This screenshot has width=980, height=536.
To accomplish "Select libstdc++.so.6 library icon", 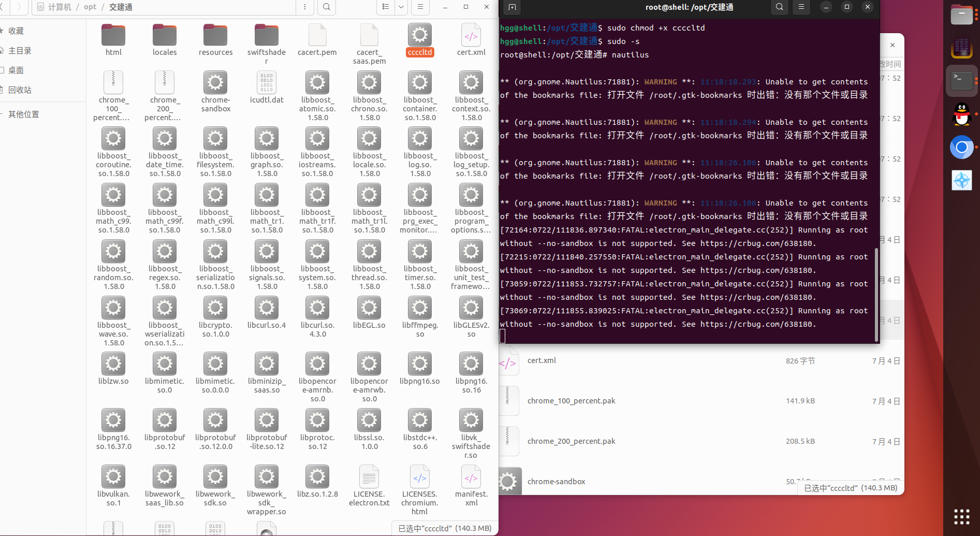I will 420,420.
